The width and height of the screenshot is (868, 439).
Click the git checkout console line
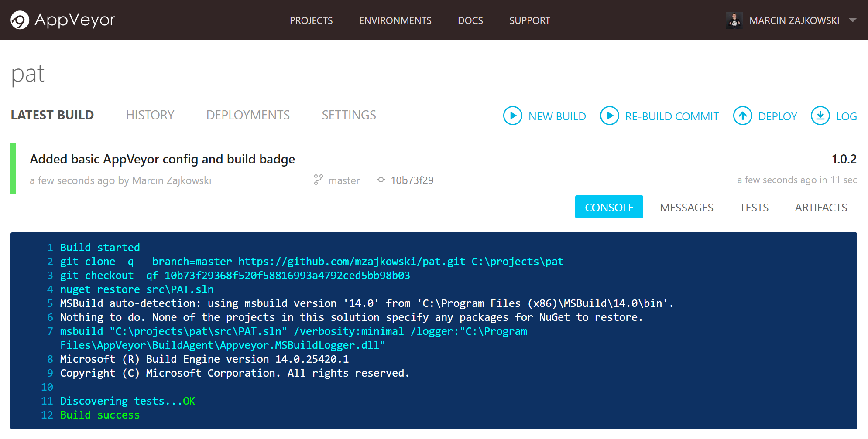[x=235, y=276]
